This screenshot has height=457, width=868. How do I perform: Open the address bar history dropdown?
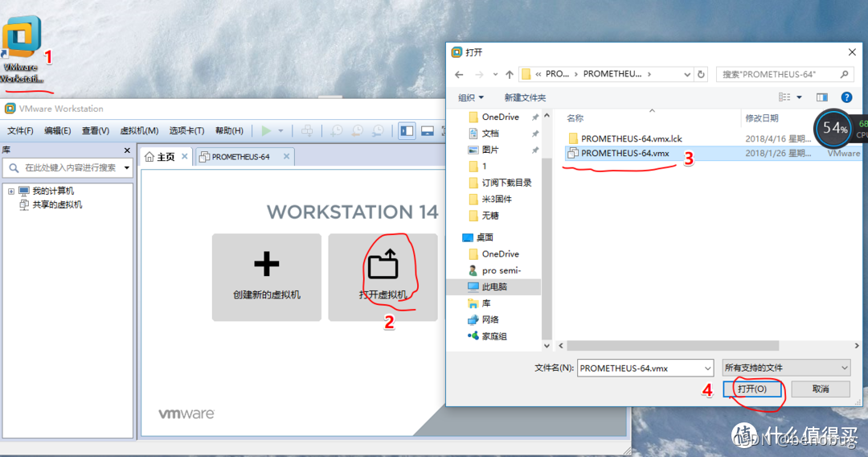[687, 74]
